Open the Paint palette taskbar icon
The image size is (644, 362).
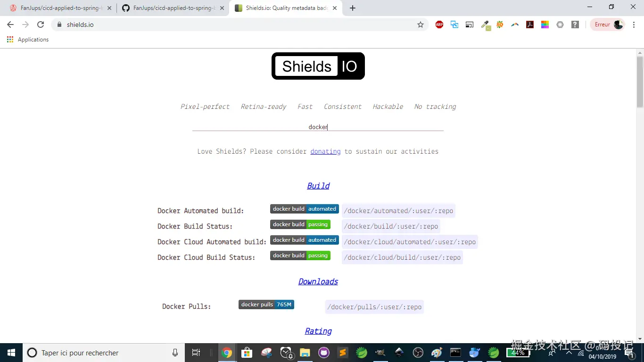click(437, 353)
